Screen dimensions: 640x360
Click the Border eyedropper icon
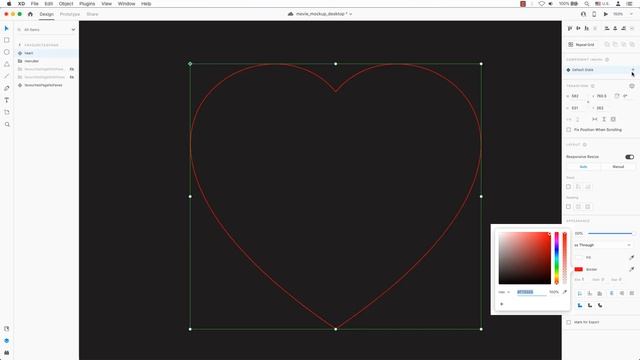pos(631,269)
